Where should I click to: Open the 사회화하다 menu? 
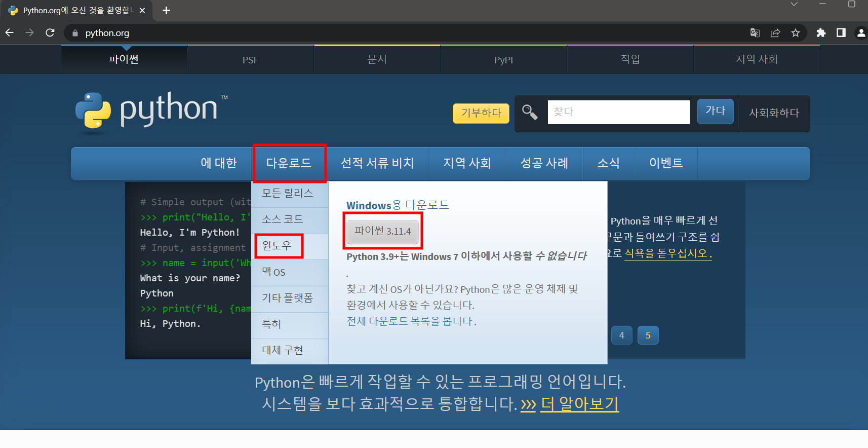[774, 113]
